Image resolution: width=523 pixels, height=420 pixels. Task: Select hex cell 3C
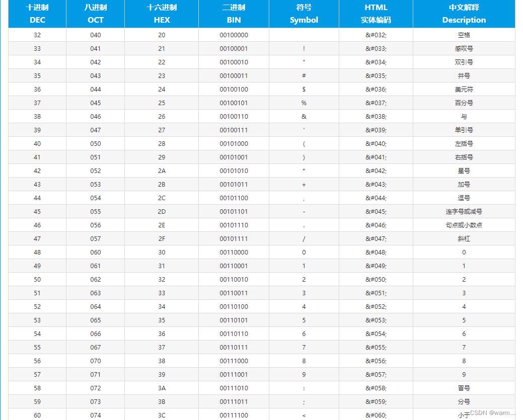tap(162, 415)
